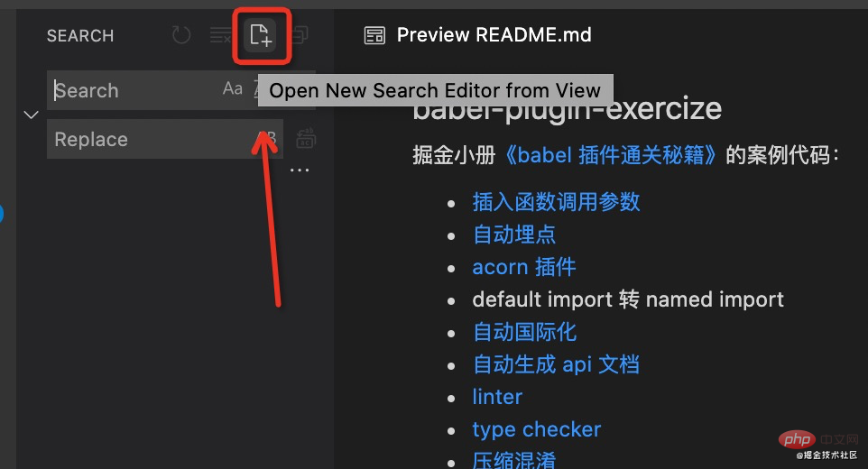
Task: Open the 《babel 插件通关秘籍》 link
Action: [610, 155]
